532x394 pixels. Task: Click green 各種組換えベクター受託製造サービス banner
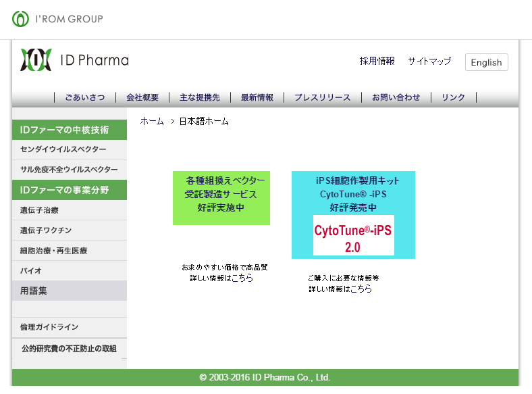pos(221,198)
